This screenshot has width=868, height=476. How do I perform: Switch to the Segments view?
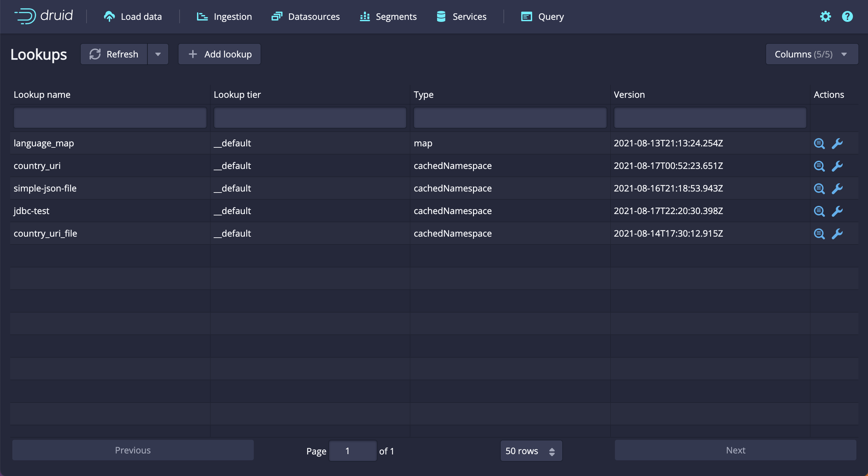click(388, 16)
